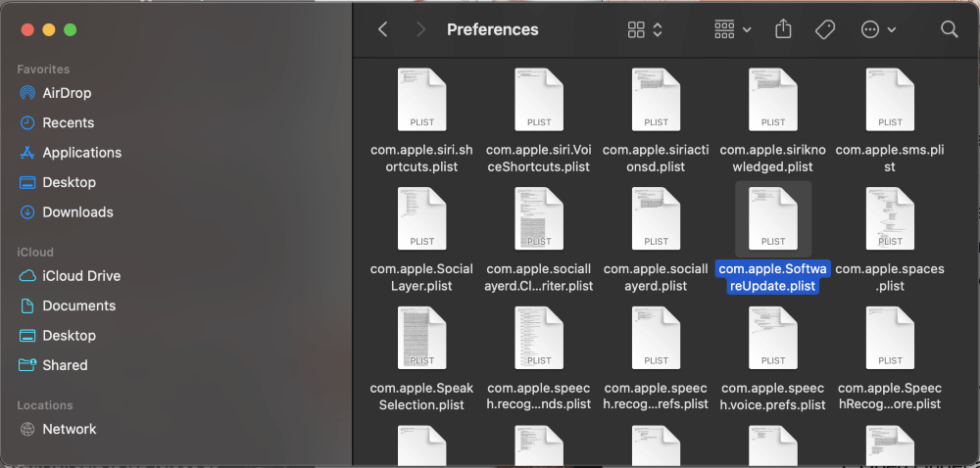Screen dimensions: 980x468
Task: Click the highlighted com.apple.SoftwareUpdate.plist filename
Action: [773, 277]
